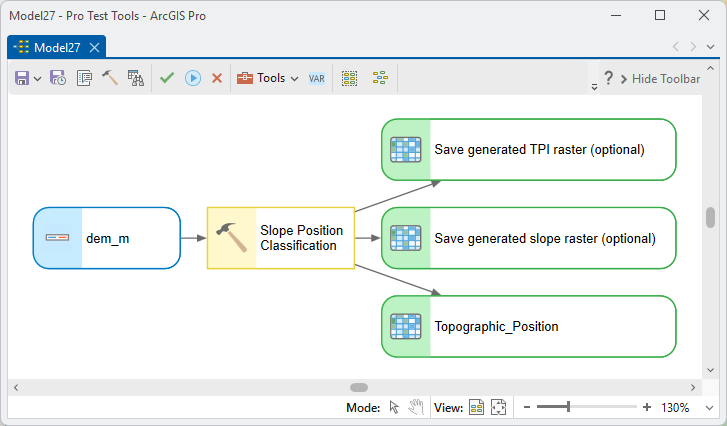Image resolution: width=727 pixels, height=426 pixels.
Task: Click horizontal scrollbar left arrow
Action: [16, 388]
